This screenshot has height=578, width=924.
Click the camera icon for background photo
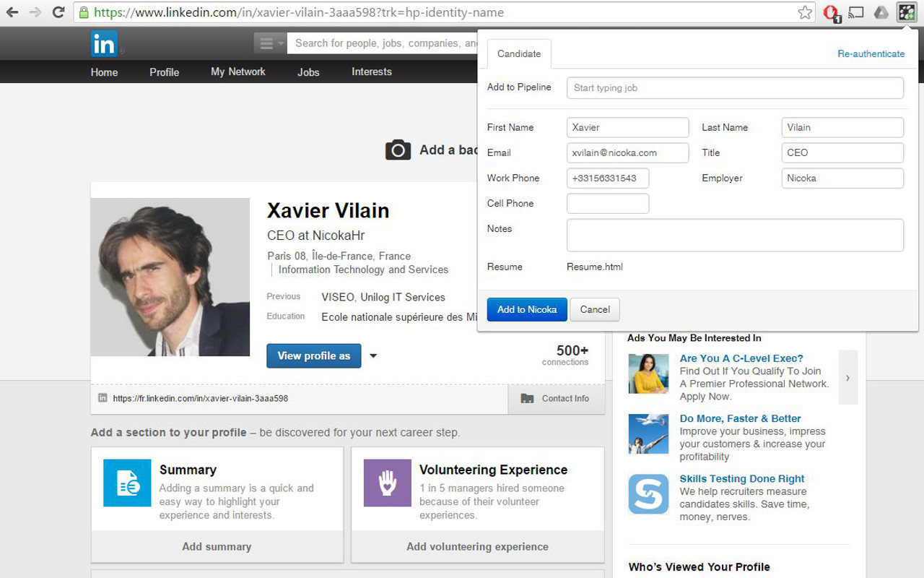[398, 150]
